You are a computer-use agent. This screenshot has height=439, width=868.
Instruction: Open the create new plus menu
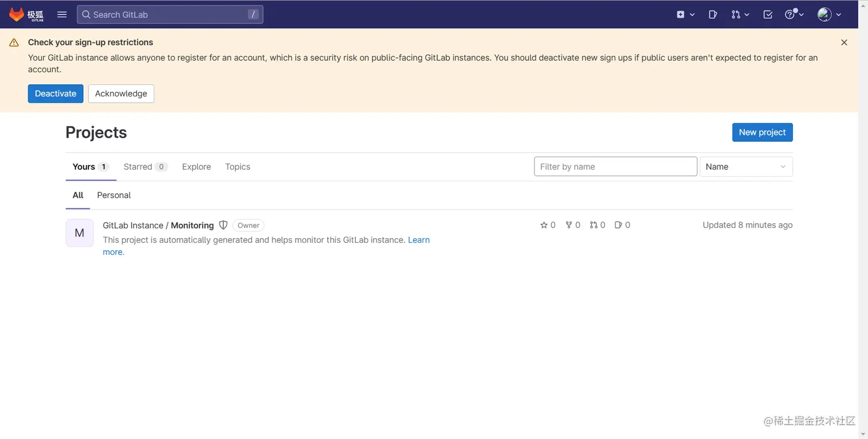(685, 14)
